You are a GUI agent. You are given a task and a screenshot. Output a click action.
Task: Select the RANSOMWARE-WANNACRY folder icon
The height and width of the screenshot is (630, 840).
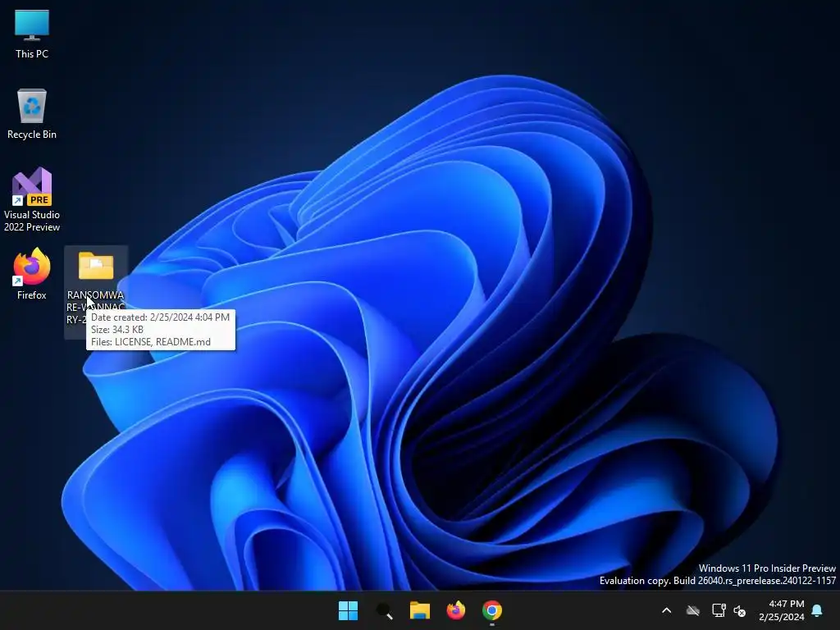coord(96,266)
